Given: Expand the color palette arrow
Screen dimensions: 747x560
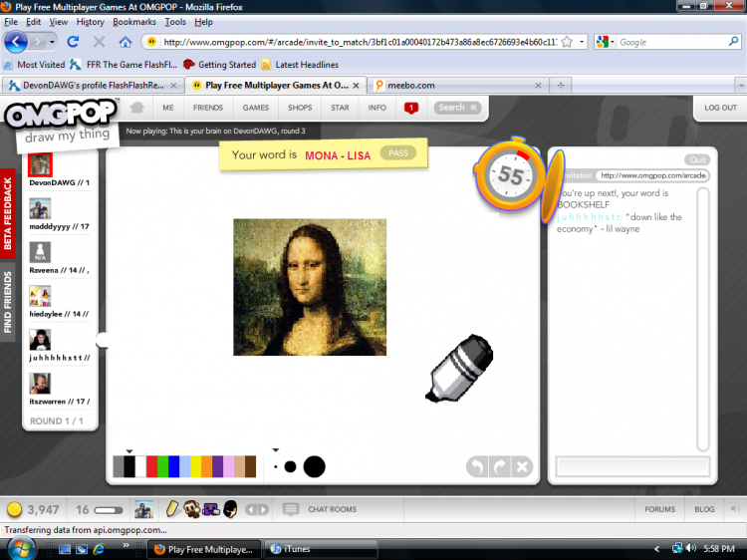Looking at the screenshot, I should click(129, 450).
